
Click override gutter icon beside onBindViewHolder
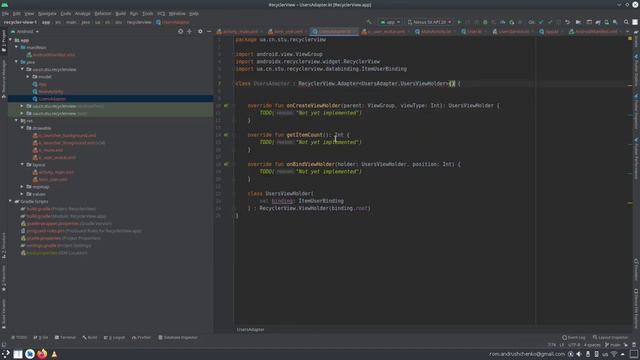pyautogui.click(x=226, y=164)
